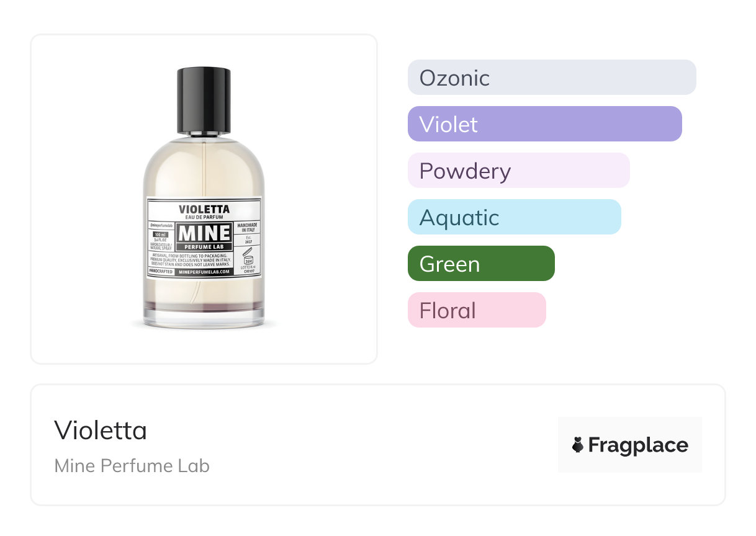The image size is (756, 536).
Task: Click the VIOLETTA heading on the bottle label
Action: point(204,209)
